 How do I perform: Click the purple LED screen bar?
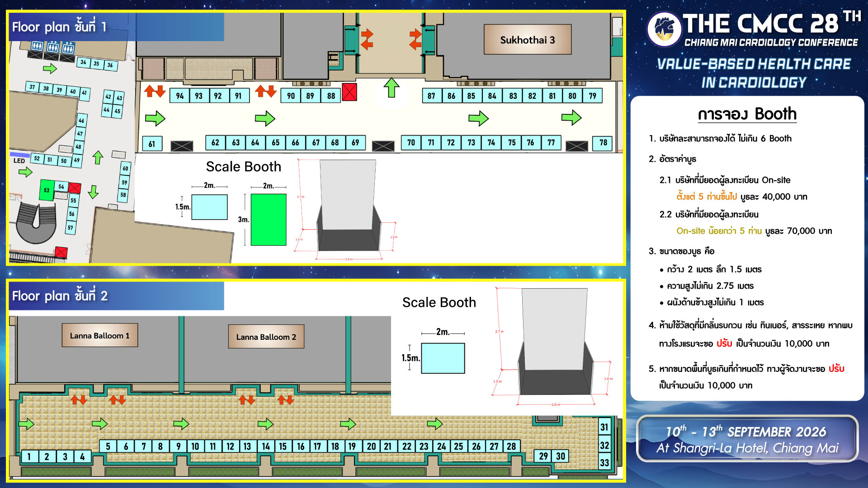coord(20,155)
